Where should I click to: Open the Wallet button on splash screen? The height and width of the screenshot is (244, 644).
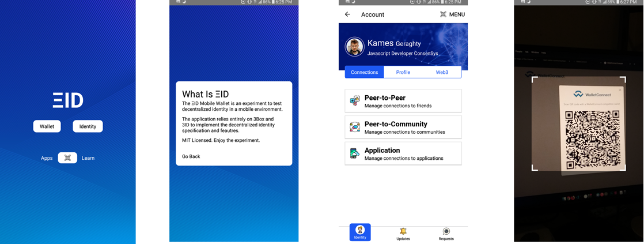pyautogui.click(x=47, y=126)
